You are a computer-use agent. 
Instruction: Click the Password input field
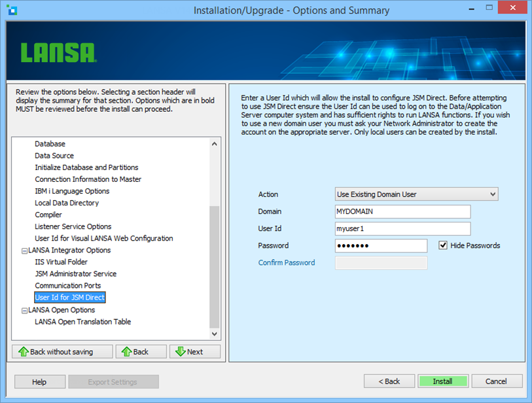(x=381, y=245)
